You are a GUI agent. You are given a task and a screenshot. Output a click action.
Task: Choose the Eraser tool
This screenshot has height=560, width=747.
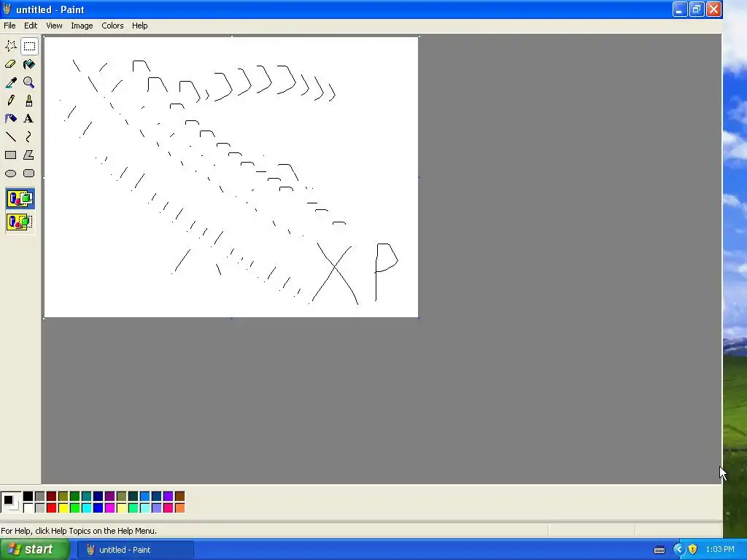coord(10,64)
